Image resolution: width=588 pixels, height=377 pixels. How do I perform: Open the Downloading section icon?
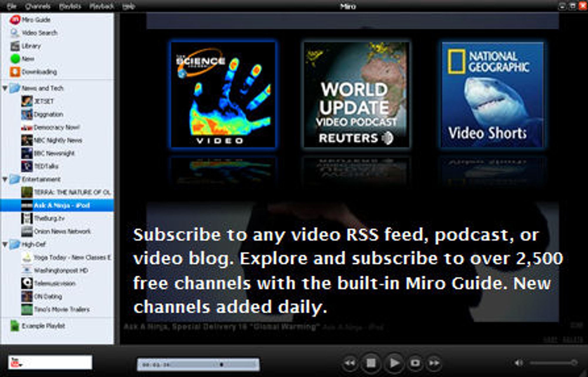[x=15, y=72]
